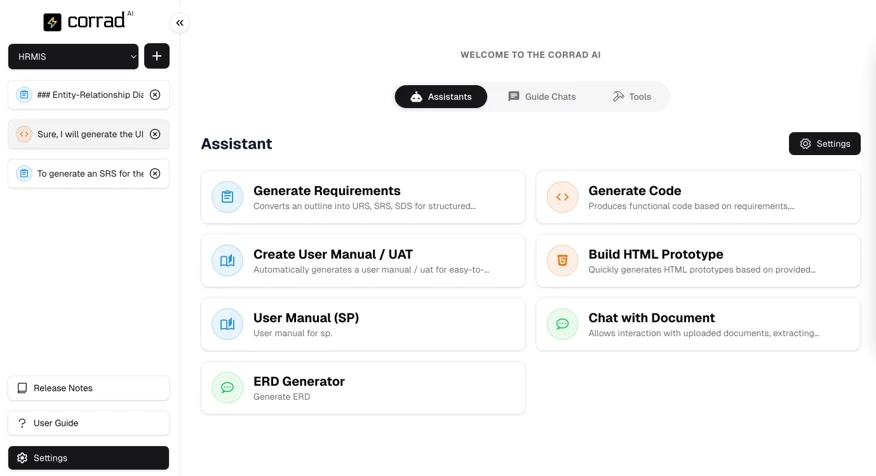876x476 pixels.
Task: Open the Generate Code assistant
Action: tap(698, 197)
